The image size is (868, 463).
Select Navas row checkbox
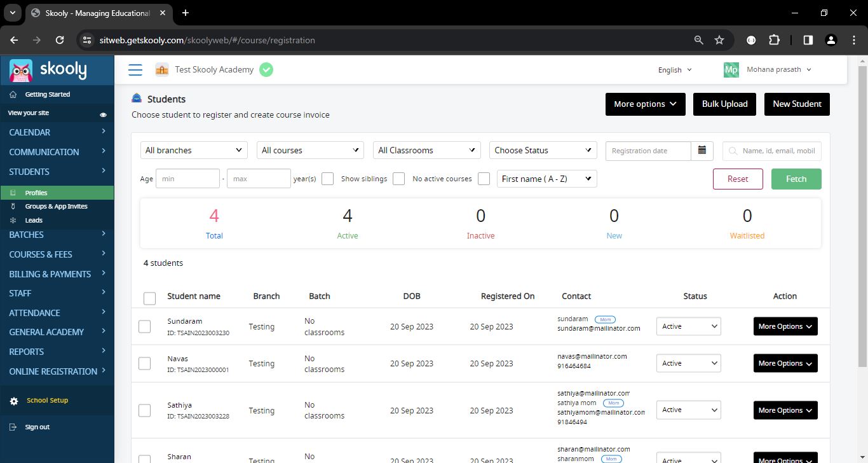[x=145, y=363]
